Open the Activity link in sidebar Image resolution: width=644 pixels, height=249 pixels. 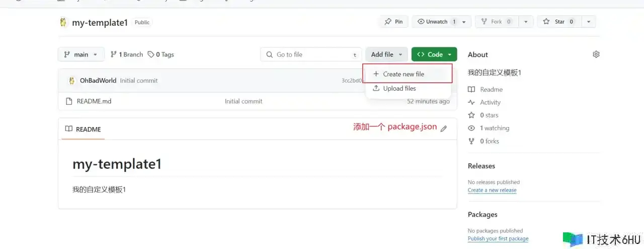pos(490,102)
